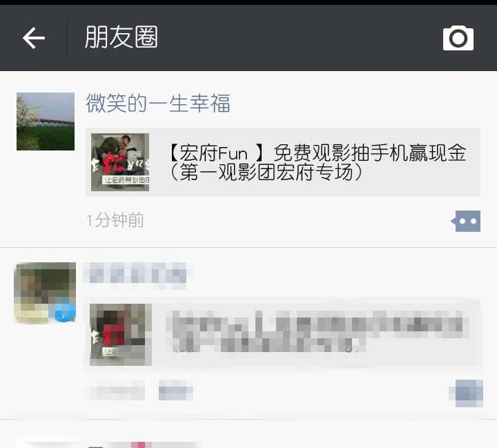Viewport: 497px width, 448px height.
Task: Click the 朋友圈 header title
Action: 121,37
